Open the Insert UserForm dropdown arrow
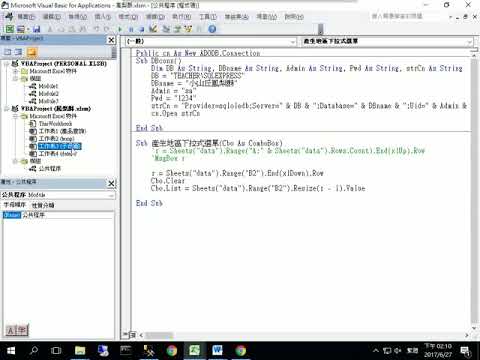 [x=28, y=29]
